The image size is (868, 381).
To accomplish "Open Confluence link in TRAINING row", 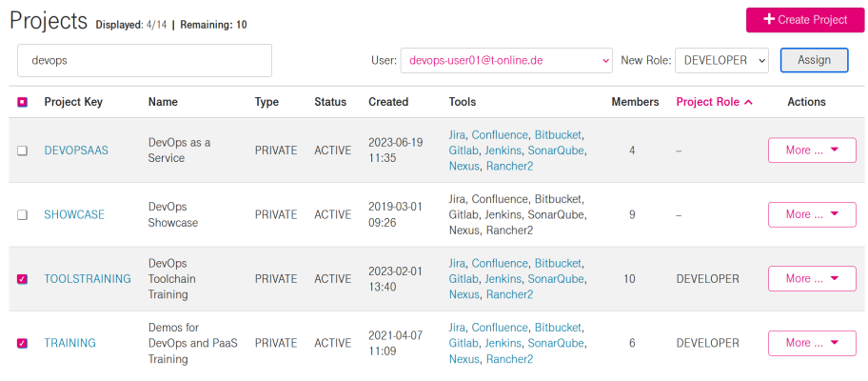I will pos(500,328).
